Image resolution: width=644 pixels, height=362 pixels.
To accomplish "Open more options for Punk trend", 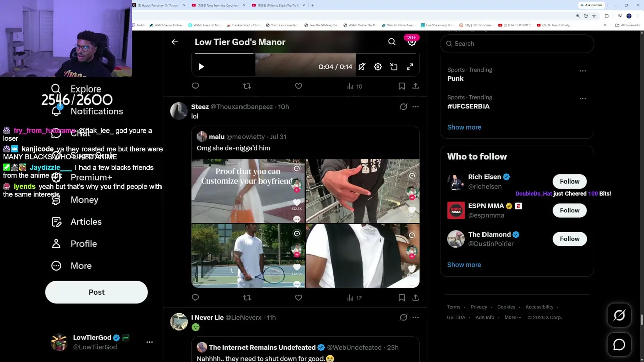I will (582, 71).
